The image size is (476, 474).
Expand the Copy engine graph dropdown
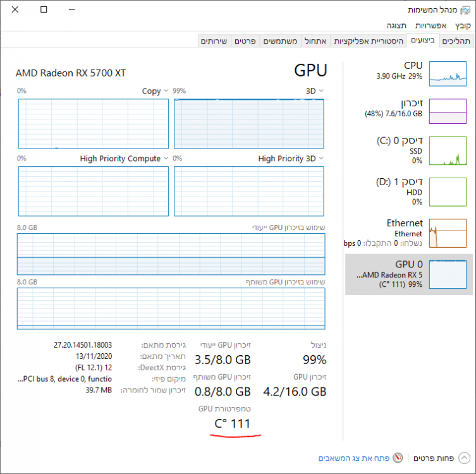pyautogui.click(x=166, y=91)
